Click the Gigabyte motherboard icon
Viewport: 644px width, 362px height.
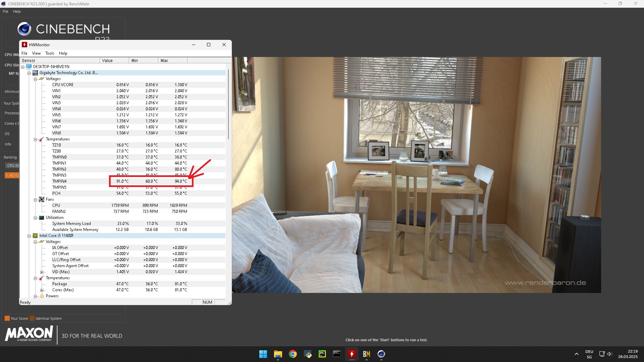35,73
